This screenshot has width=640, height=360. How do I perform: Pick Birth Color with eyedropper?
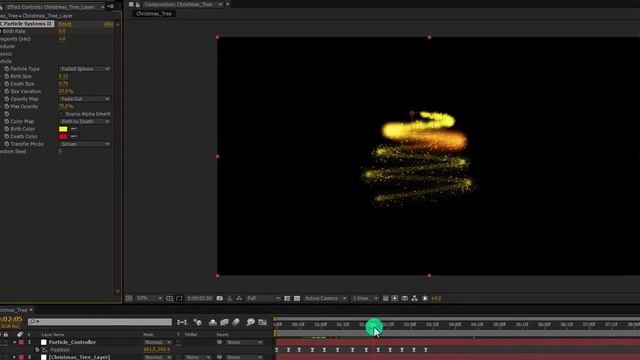coord(74,129)
